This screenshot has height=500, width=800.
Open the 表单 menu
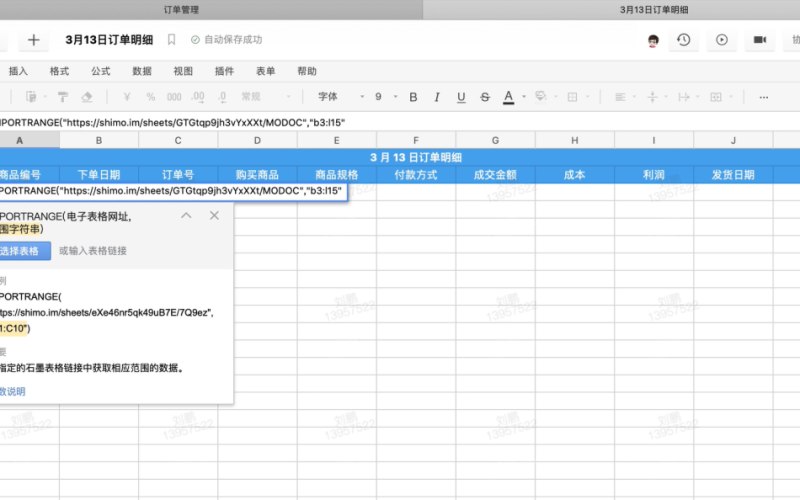tap(265, 71)
